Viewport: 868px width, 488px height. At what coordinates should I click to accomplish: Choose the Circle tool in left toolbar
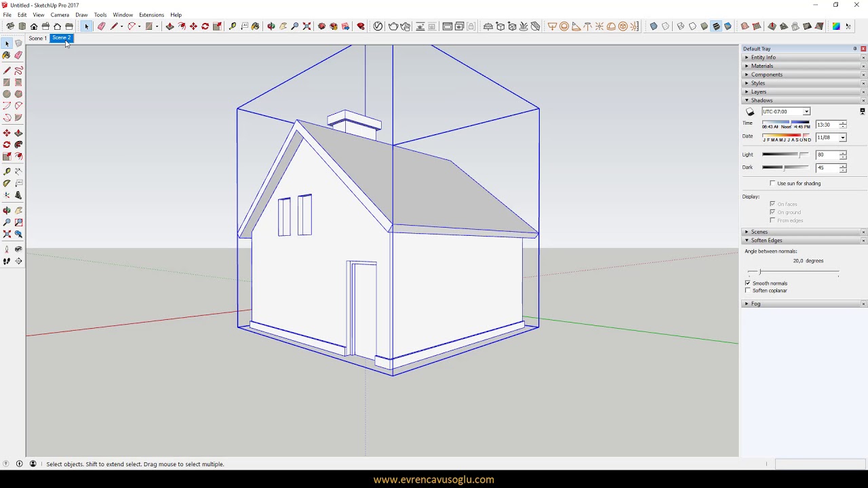pos(7,94)
